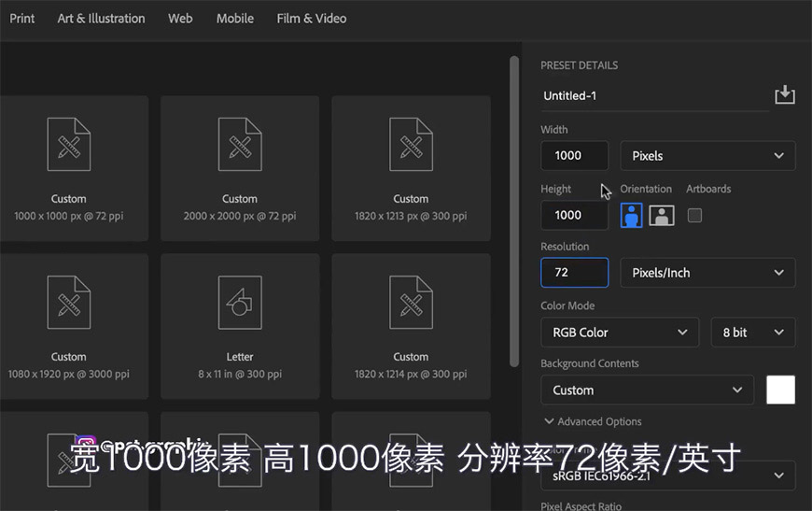Image resolution: width=812 pixels, height=511 pixels.
Task: Open Background Contents Custom dropdown
Action: point(648,390)
